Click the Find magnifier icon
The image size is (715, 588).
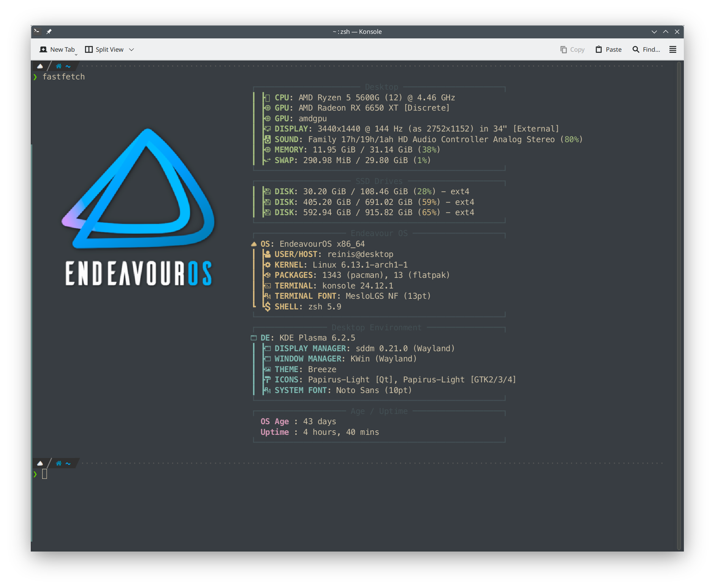click(636, 49)
